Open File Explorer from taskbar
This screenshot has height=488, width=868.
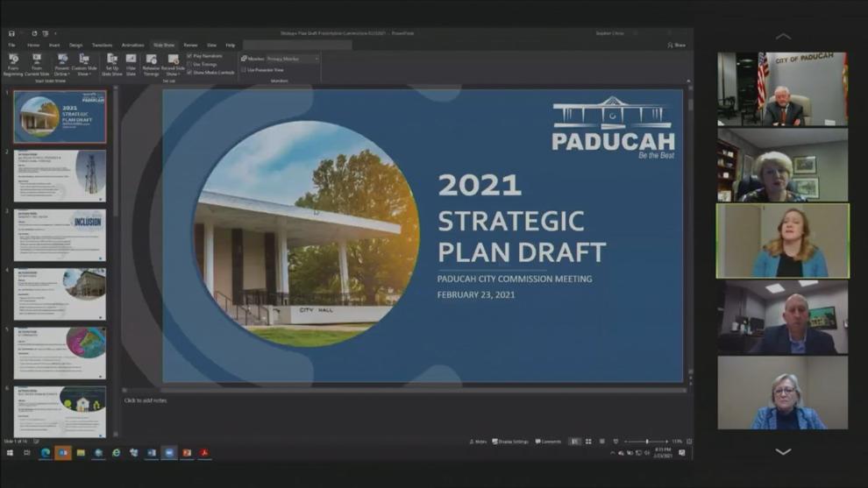81,453
